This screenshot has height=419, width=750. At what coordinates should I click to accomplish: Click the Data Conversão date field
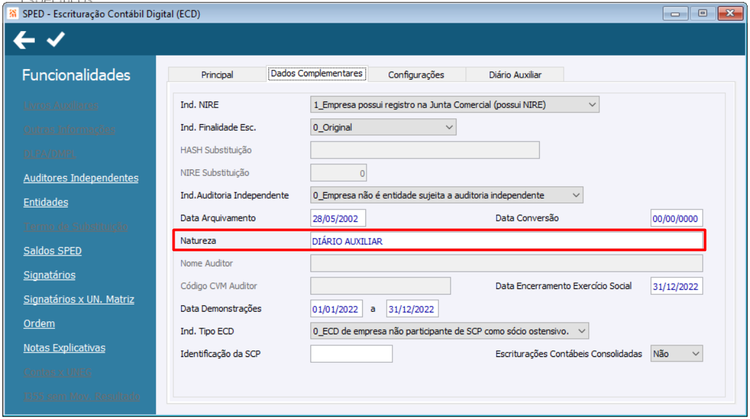click(676, 218)
